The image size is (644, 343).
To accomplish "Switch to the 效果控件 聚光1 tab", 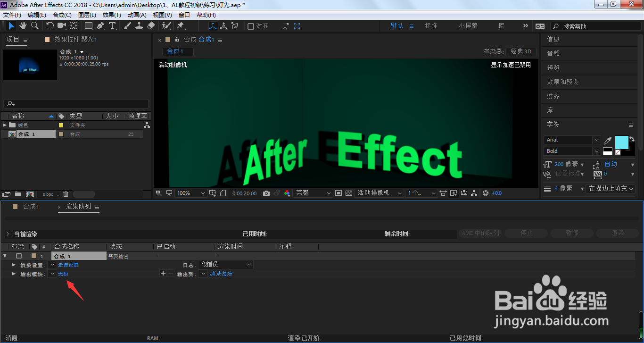I will [x=75, y=40].
